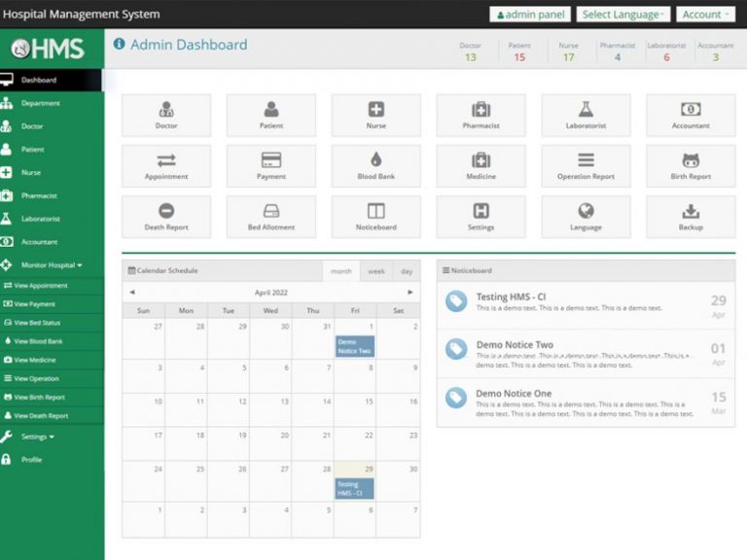Viewport: 747px width, 560px height.
Task: Expand the Settings sidebar submenu
Action: [38, 437]
